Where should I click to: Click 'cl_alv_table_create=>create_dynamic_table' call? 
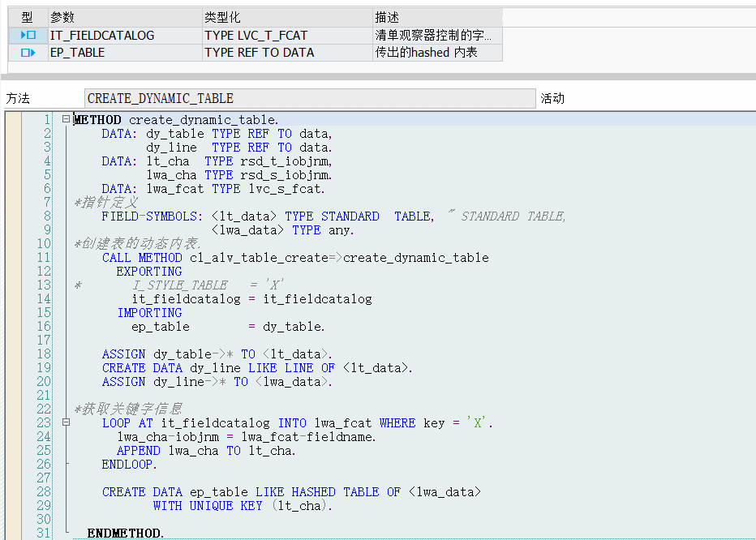[339, 258]
